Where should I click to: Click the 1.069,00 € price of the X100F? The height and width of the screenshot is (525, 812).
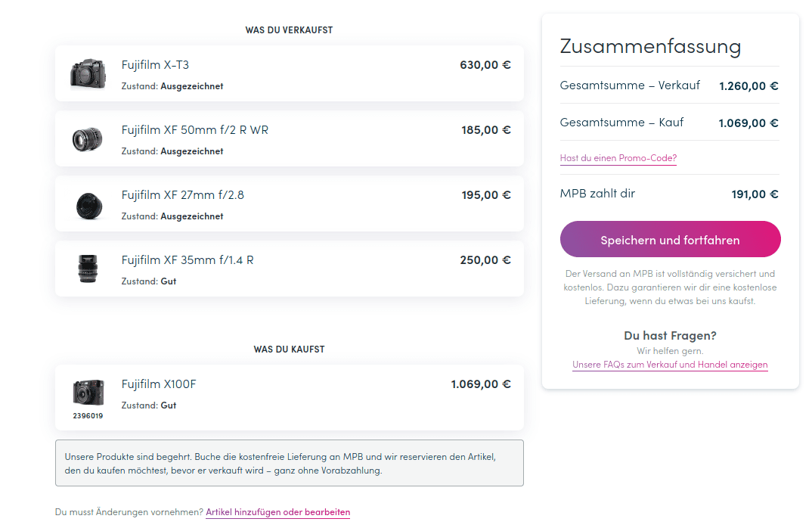[481, 384]
